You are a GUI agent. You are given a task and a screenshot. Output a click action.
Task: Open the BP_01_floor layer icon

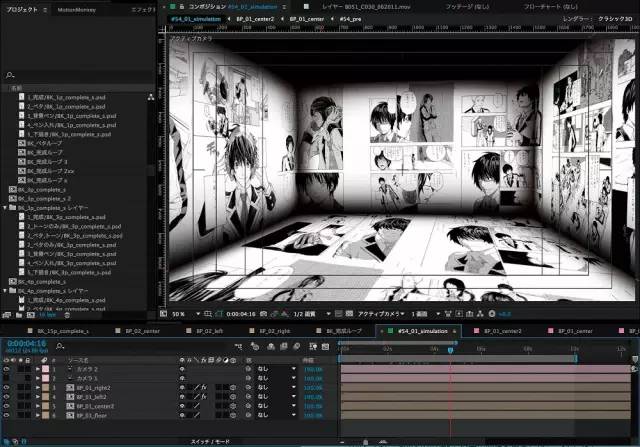[x=70, y=416]
